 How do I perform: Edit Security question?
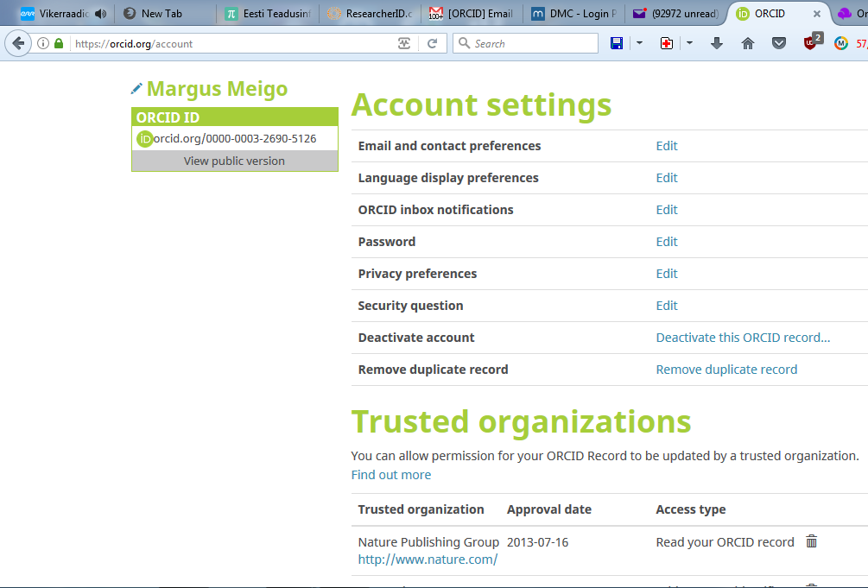click(x=667, y=306)
